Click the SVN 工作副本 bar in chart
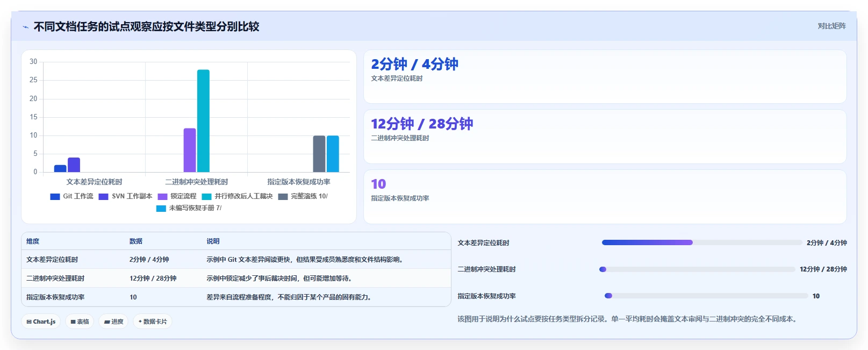This screenshot has width=868, height=350. tap(74, 165)
